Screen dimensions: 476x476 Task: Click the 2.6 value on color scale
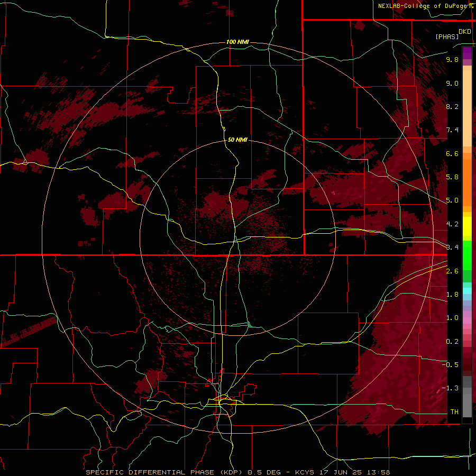452,271
